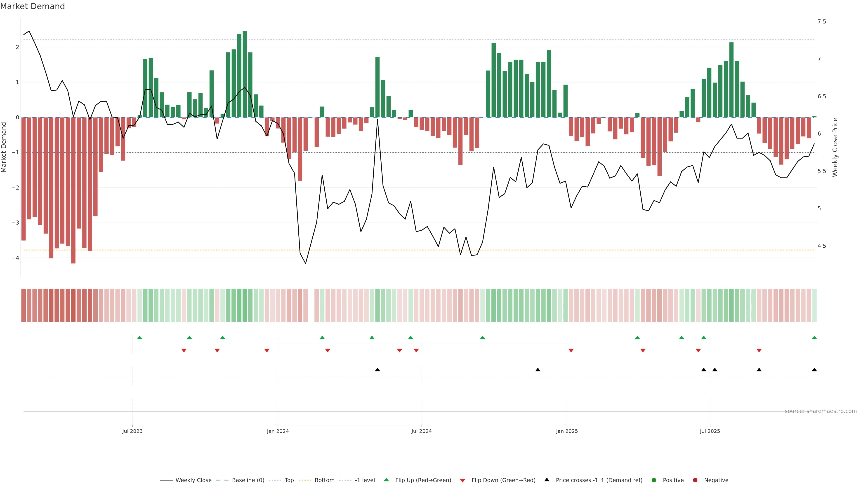Click the Flip Down red triangle legend icon
Screen dimensions: 868x488
pos(463,481)
